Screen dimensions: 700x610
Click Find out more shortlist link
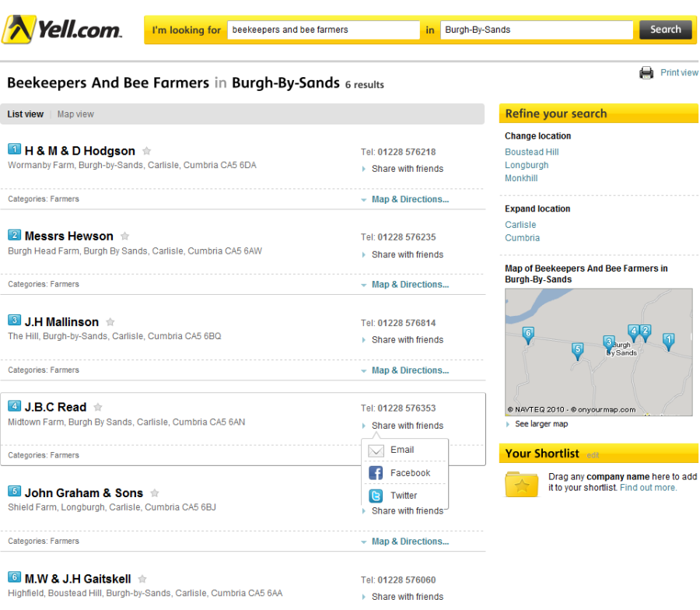(x=648, y=488)
